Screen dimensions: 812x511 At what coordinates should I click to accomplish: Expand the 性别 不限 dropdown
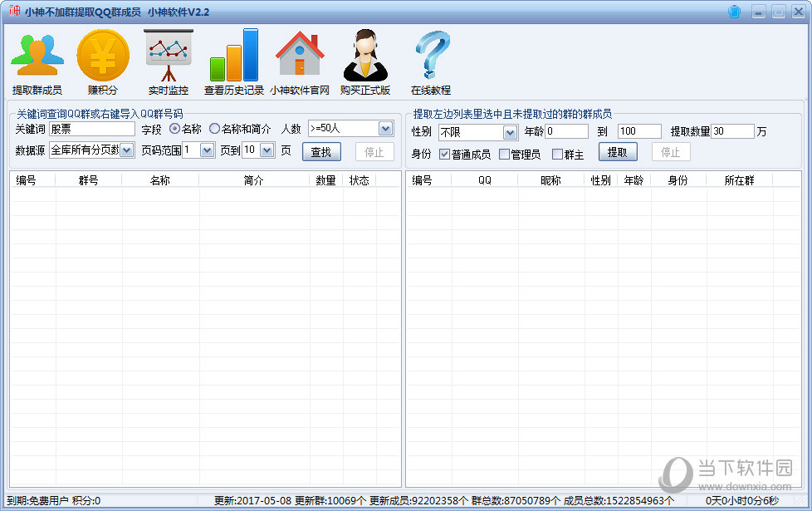[x=510, y=133]
